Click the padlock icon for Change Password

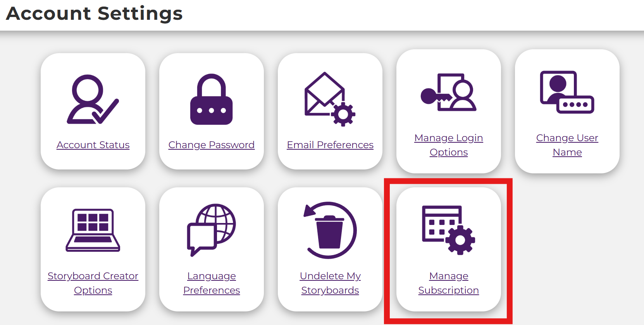(211, 99)
